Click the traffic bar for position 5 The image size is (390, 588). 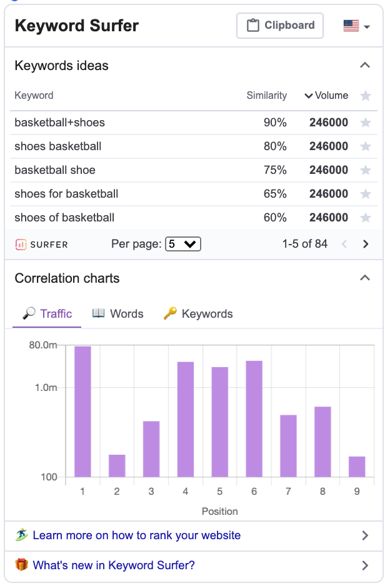click(x=220, y=422)
